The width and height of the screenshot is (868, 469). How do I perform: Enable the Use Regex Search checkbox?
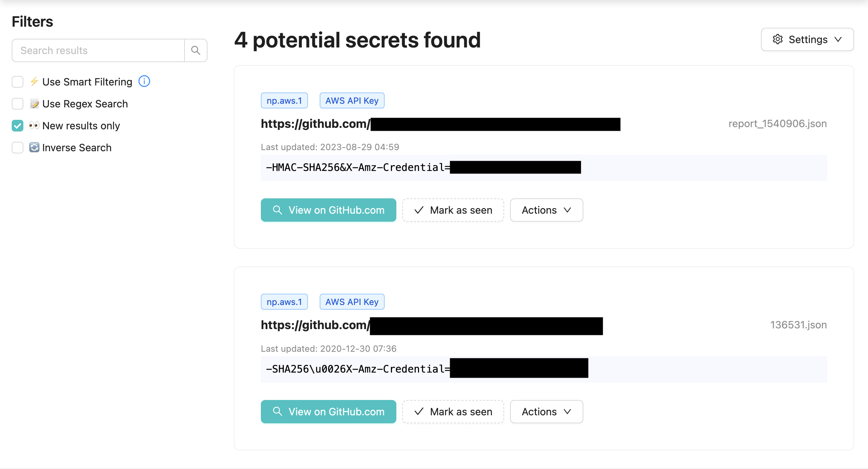coord(17,104)
